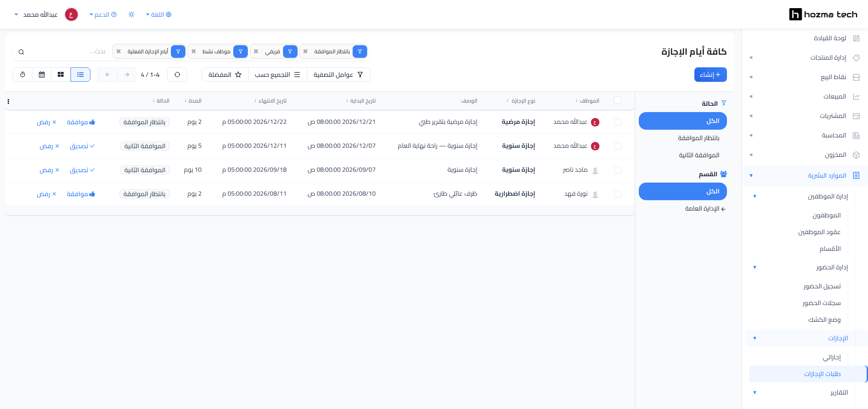This screenshot has height=409, width=868.
Task: Approve عبدالله محمد sick leave with موافقة
Action: [x=81, y=122]
